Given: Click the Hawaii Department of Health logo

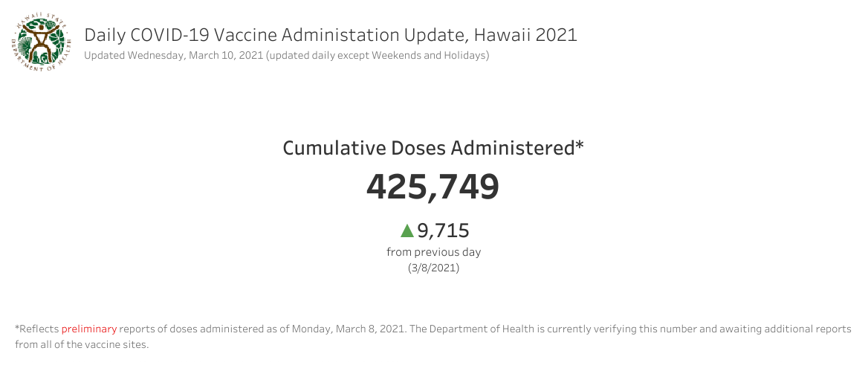Looking at the screenshot, I should [x=42, y=44].
